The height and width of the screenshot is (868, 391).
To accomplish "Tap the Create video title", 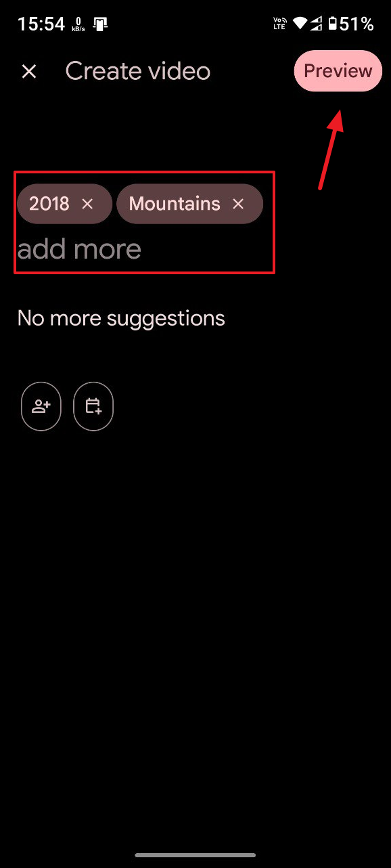I will [138, 71].
